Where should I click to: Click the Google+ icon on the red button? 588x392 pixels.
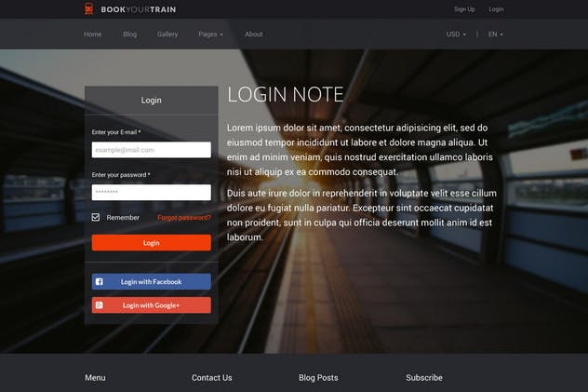click(99, 305)
